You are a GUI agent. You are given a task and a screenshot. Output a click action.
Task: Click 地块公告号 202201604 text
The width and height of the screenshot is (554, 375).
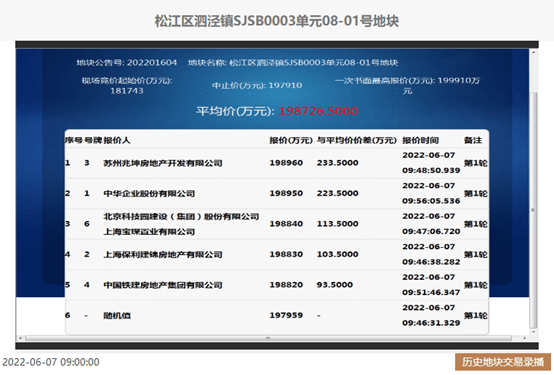click(126, 63)
